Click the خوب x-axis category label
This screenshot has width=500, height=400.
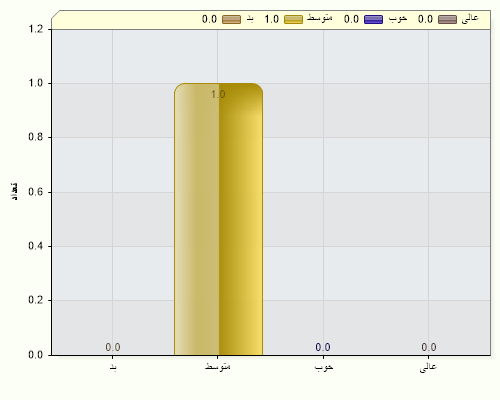(324, 367)
